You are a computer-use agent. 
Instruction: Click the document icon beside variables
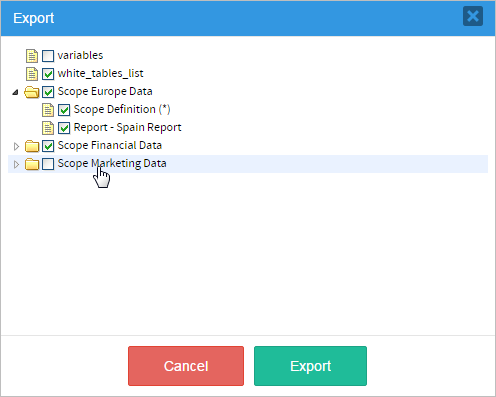[32, 56]
